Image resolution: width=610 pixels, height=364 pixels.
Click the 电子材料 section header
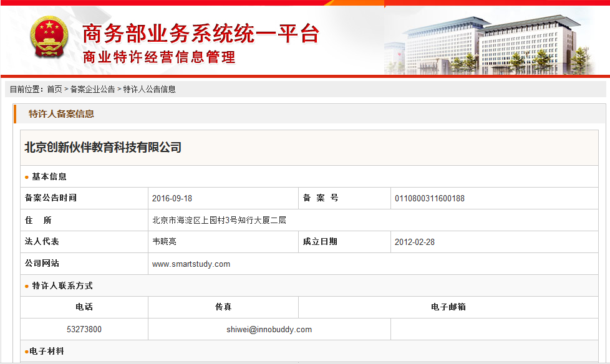click(47, 352)
